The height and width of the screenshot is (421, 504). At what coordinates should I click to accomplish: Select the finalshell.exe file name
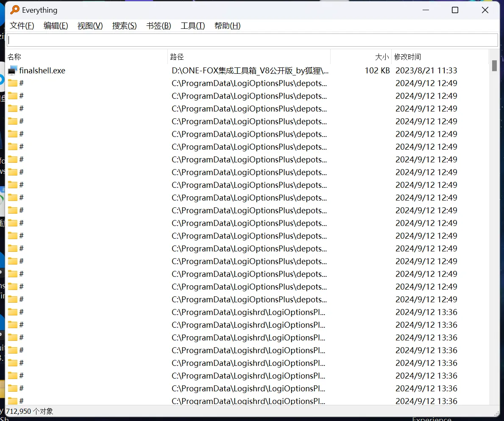click(x=42, y=71)
